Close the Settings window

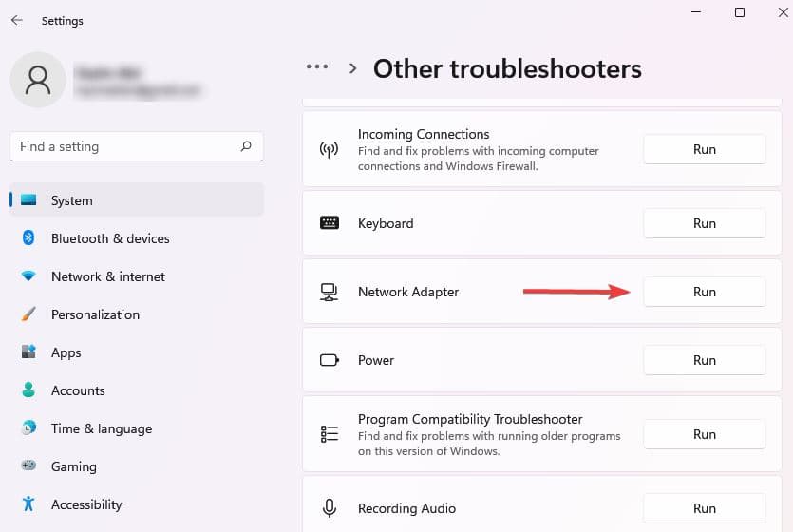click(783, 12)
